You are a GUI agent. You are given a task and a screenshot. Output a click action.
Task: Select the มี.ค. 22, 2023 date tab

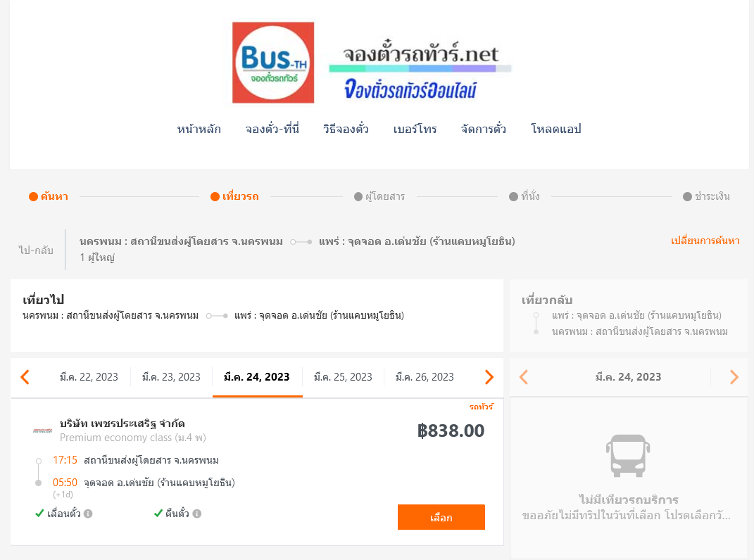click(89, 377)
